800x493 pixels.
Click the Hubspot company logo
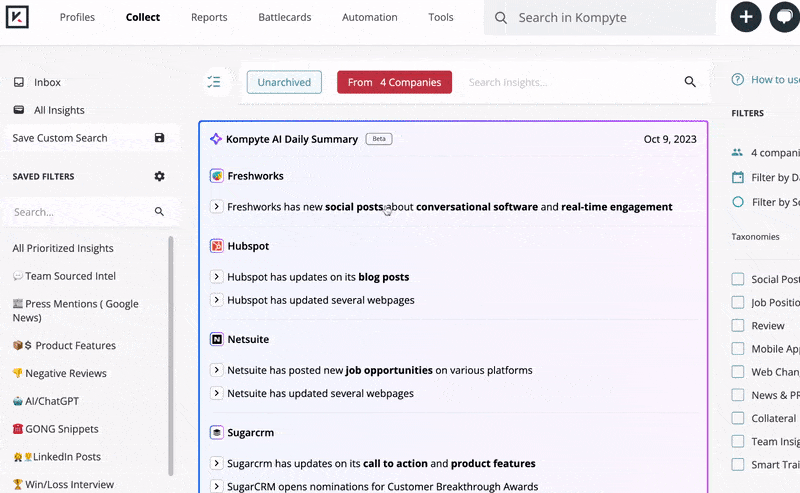217,246
